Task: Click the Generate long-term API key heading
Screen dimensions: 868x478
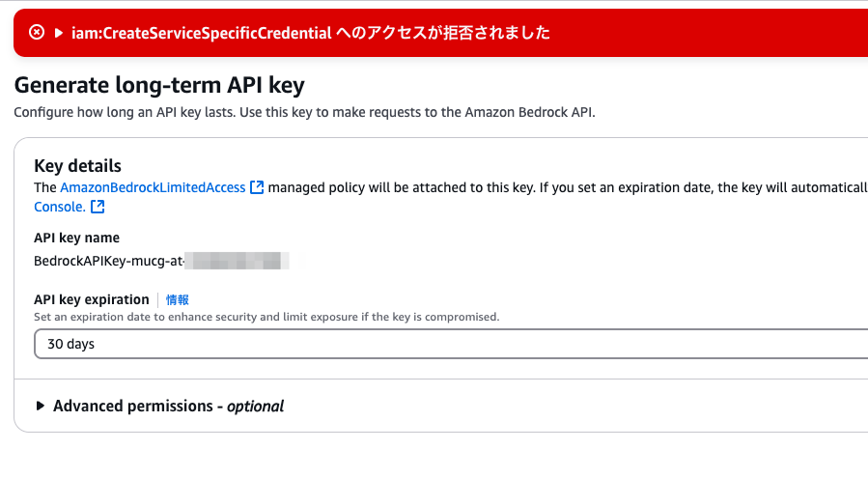Action: [159, 85]
